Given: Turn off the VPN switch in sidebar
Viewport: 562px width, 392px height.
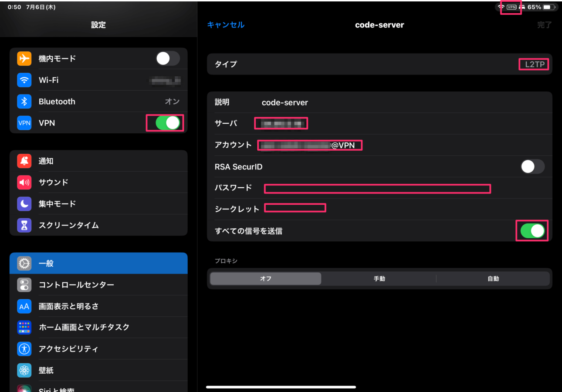Looking at the screenshot, I should [x=168, y=123].
